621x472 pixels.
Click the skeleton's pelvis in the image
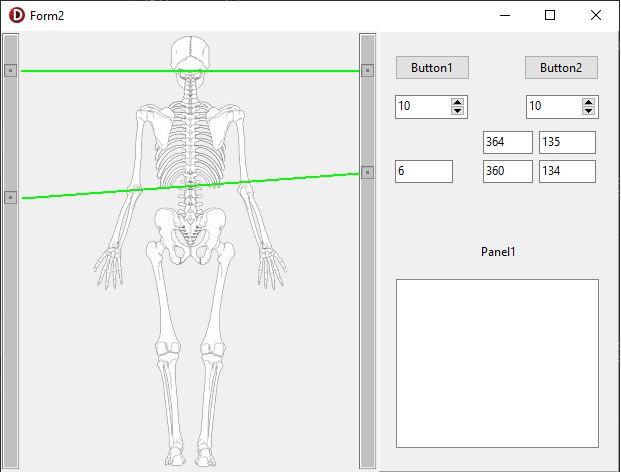tap(190, 236)
